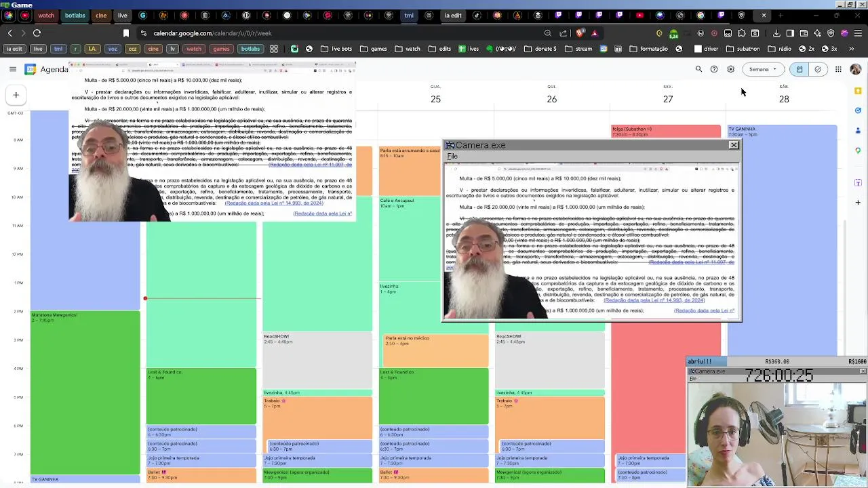This screenshot has width=868, height=488.
Task: Open Brave Shields lion icon
Action: tap(580, 33)
